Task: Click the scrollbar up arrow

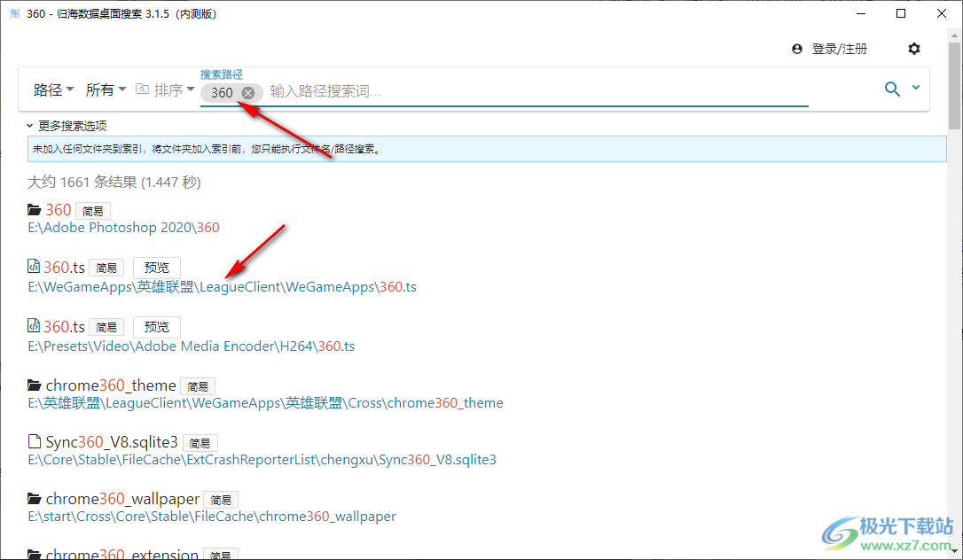Action: click(x=954, y=35)
